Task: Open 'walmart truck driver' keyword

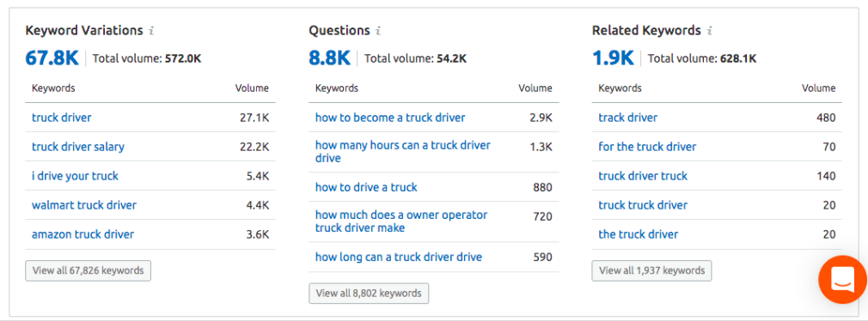Action: 84,205
